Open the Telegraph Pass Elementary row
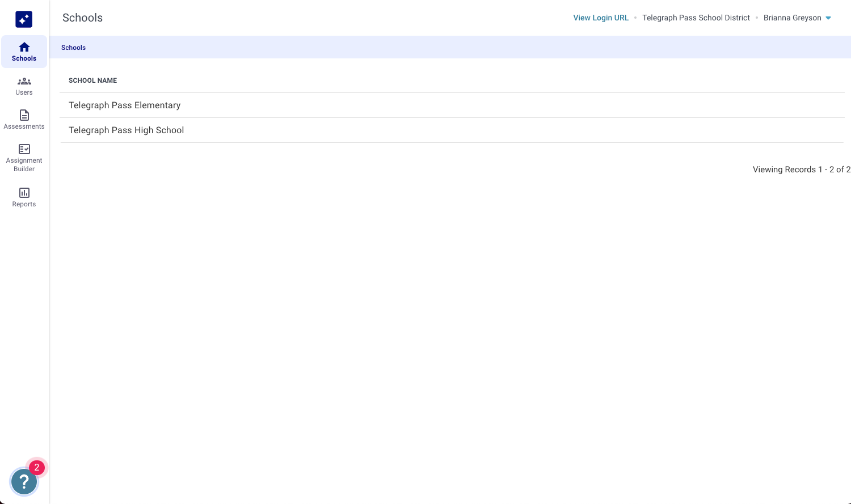Screen dimensions: 851x504 click(124, 105)
